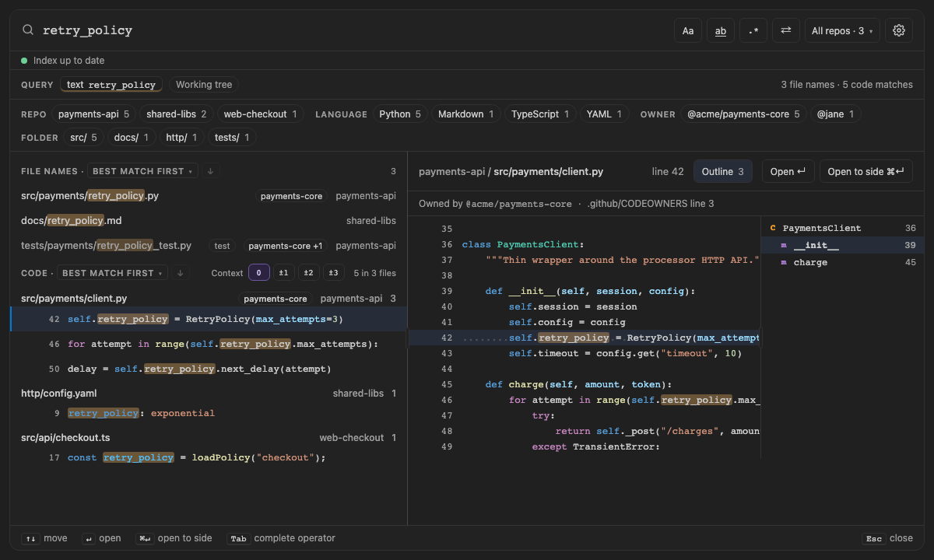Click line 42 label in preview header

(x=668, y=171)
